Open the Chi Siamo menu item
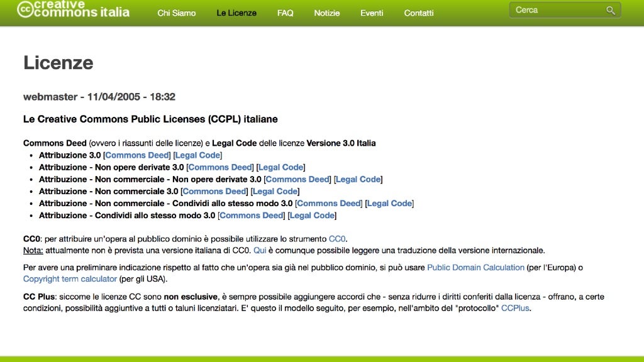644x362 pixels. coord(176,13)
